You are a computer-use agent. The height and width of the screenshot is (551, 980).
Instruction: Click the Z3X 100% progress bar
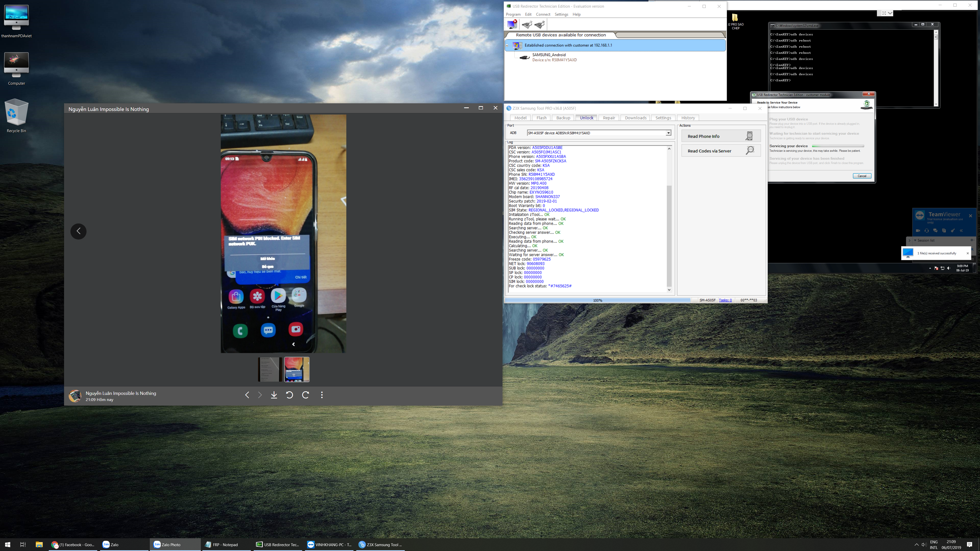(598, 300)
